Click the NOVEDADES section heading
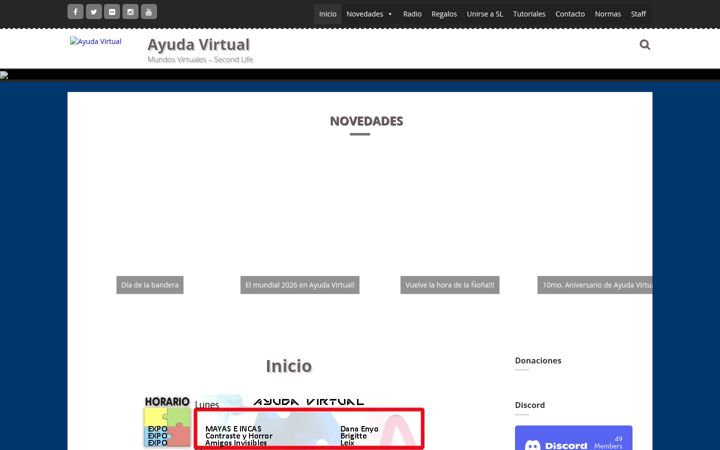The width and height of the screenshot is (720, 450). tap(366, 121)
